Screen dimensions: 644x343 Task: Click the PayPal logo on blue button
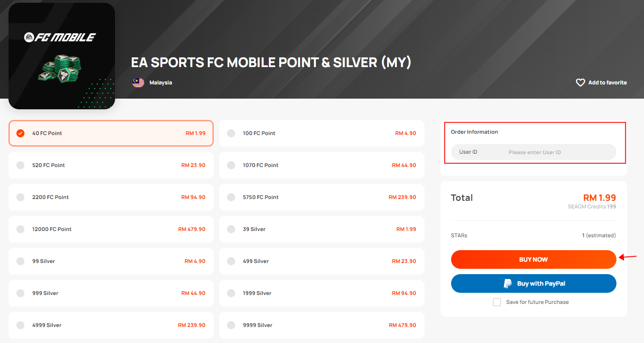click(x=508, y=283)
